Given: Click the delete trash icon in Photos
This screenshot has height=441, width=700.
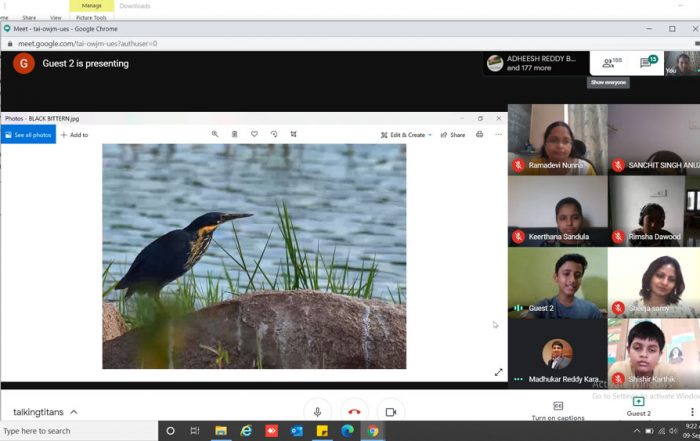Looking at the screenshot, I should point(234,134).
